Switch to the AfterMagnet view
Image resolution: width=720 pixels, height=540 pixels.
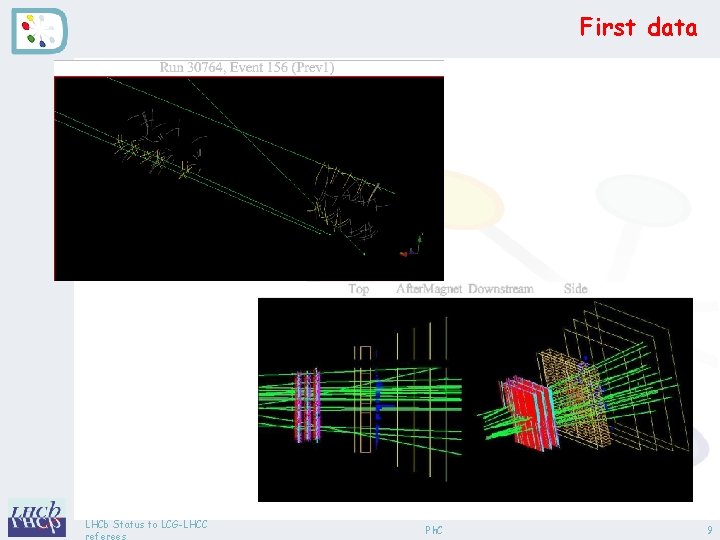[x=429, y=289]
